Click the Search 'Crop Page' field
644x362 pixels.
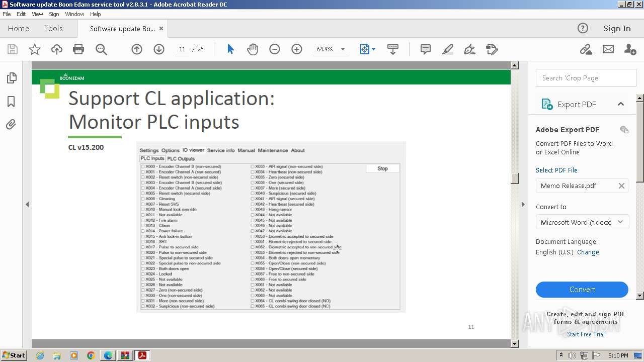point(586,78)
